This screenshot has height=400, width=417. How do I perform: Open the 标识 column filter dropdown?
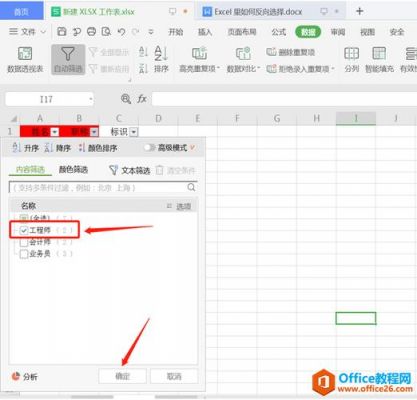click(x=134, y=132)
